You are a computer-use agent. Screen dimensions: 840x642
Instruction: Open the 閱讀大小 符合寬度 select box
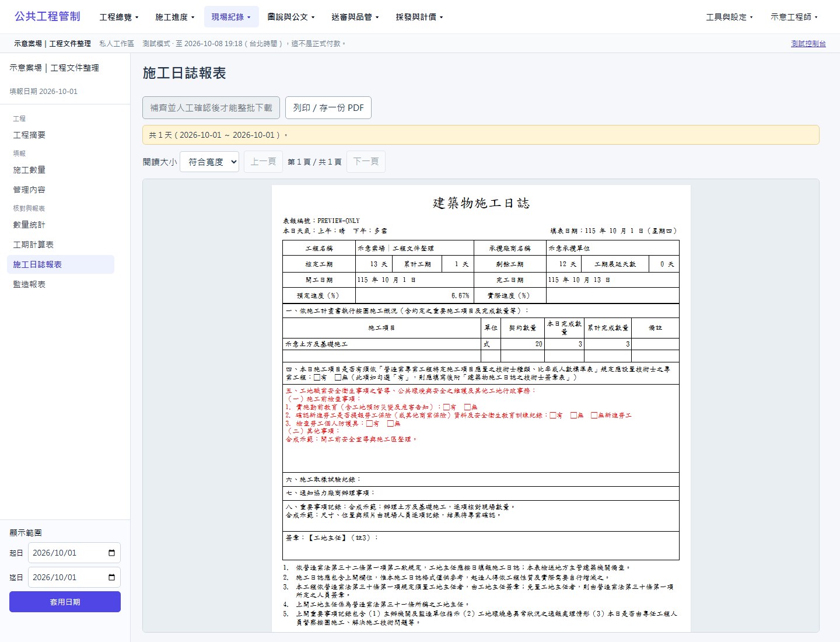coord(209,162)
